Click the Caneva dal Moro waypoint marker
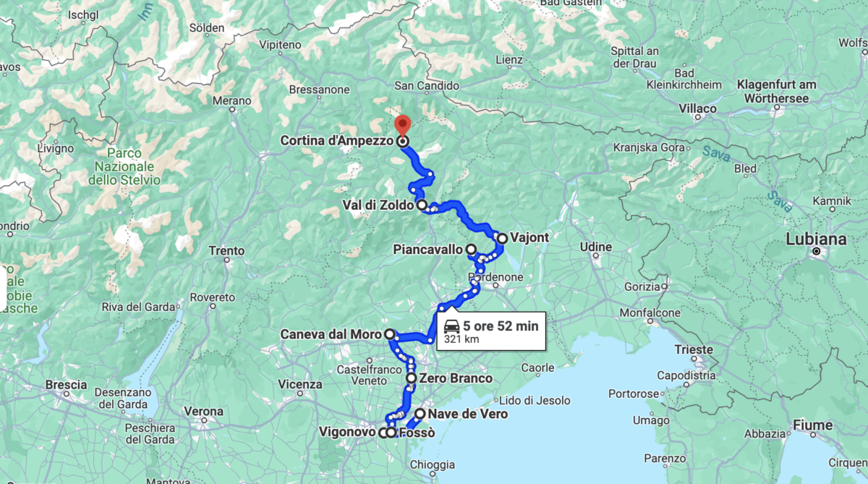The image size is (868, 484). point(389,334)
